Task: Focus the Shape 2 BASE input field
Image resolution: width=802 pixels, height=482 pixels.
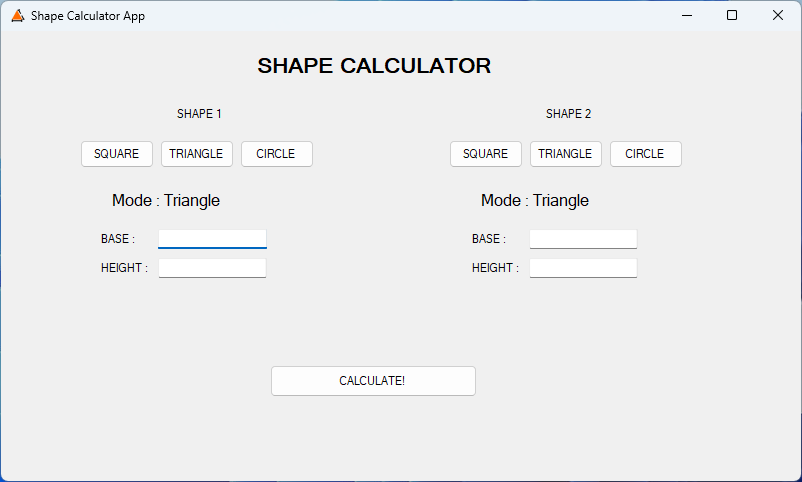Action: pos(583,239)
